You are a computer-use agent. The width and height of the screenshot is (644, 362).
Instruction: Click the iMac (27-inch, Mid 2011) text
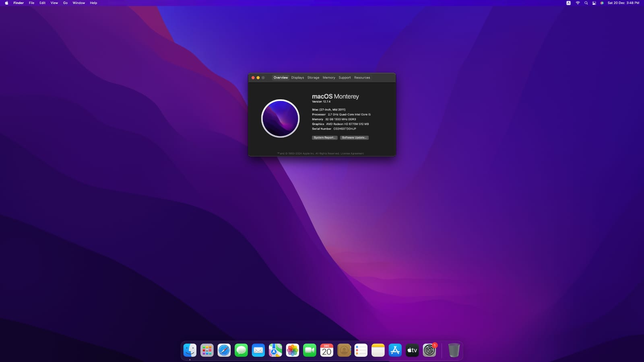(329, 109)
